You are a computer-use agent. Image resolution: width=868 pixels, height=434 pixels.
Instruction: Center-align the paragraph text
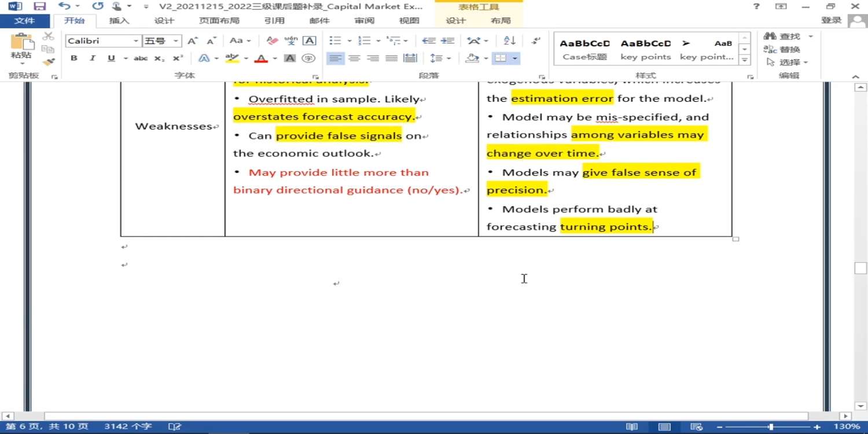pos(354,58)
